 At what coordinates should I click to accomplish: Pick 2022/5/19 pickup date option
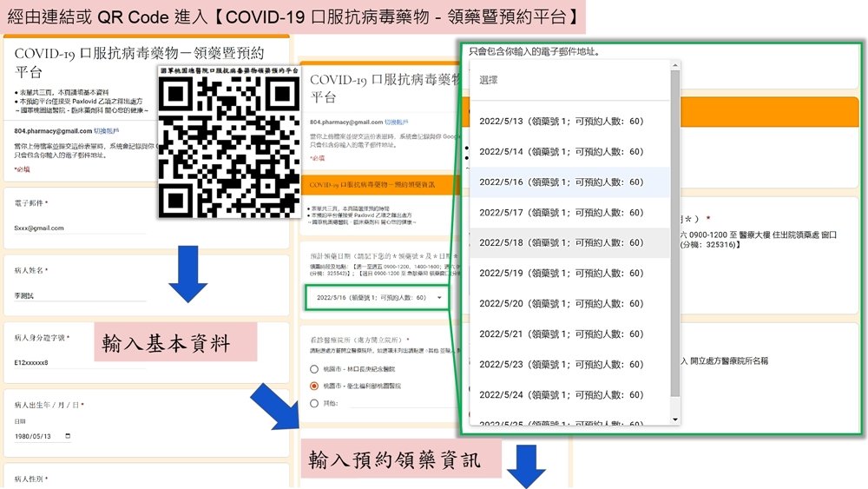[x=570, y=273]
